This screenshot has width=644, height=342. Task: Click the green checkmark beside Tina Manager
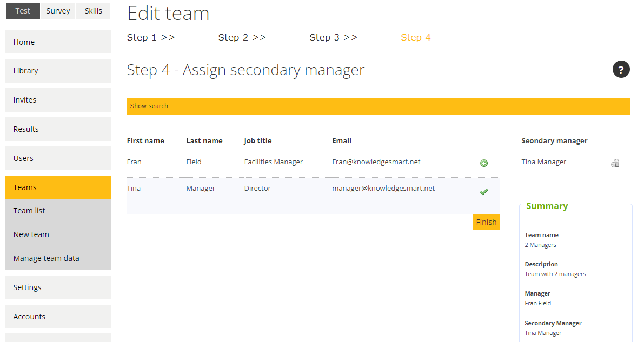click(x=484, y=191)
